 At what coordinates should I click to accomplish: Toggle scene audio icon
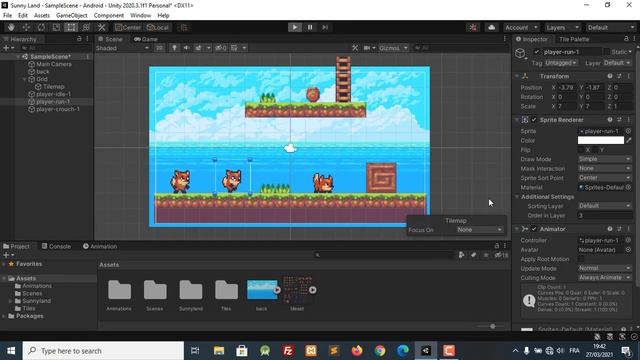pyautogui.click(x=187, y=48)
